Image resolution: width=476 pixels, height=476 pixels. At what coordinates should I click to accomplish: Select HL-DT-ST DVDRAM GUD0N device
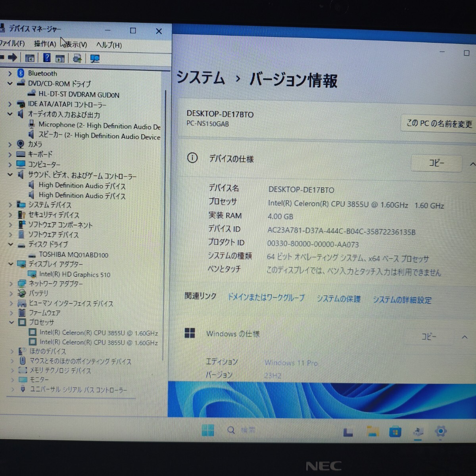pyautogui.click(x=79, y=94)
